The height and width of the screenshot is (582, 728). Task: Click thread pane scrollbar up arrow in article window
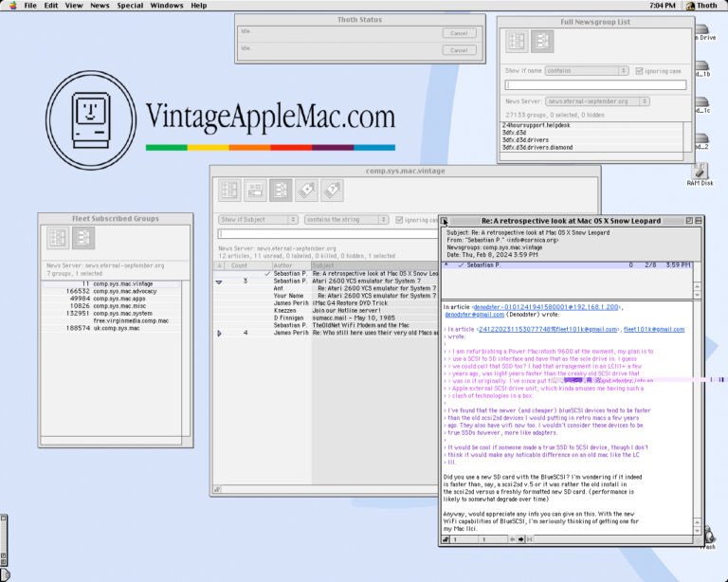[x=698, y=287]
